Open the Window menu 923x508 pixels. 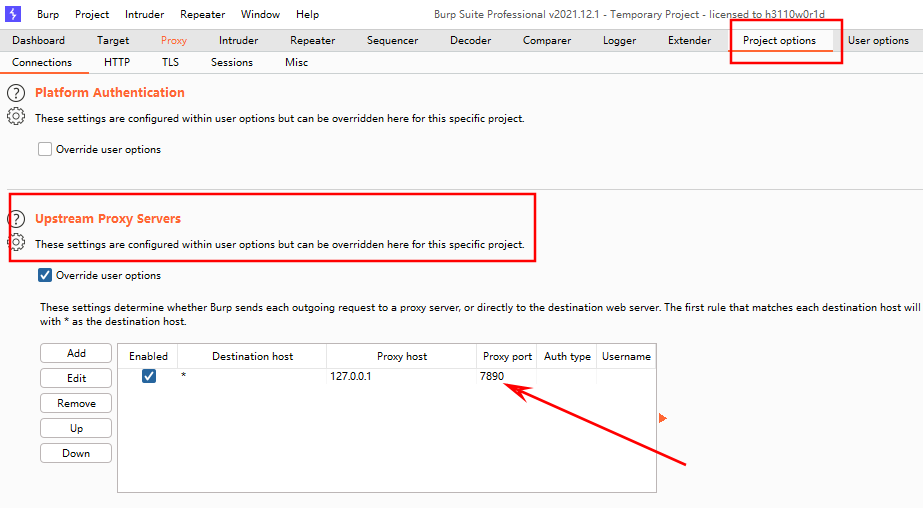tap(260, 14)
